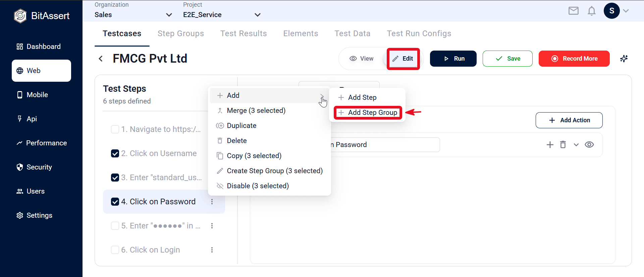
Task: Uncheck step 4 Click on Password
Action: click(x=115, y=202)
